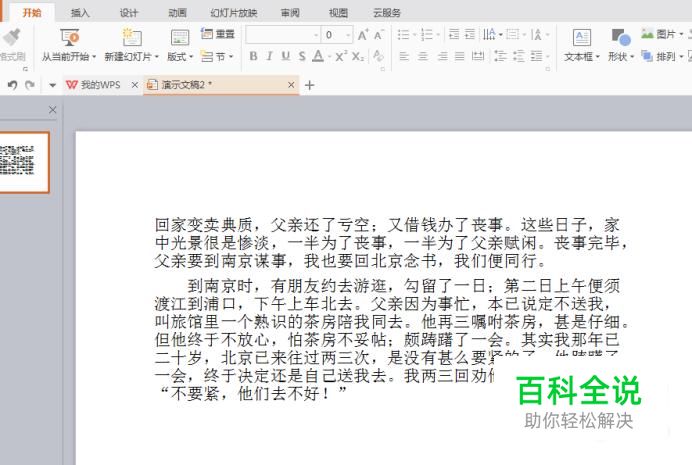The width and height of the screenshot is (692, 465).
Task: Open the Insert (插入) tab
Action: tap(80, 13)
